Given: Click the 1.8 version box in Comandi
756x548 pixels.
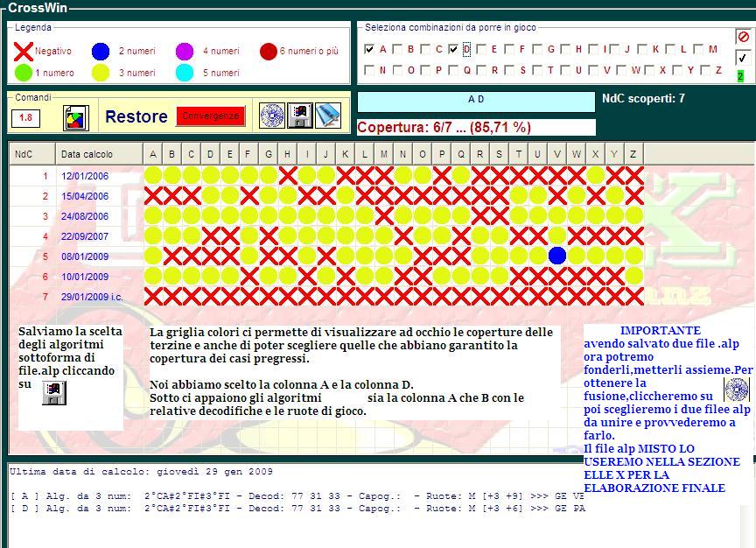Looking at the screenshot, I should click(x=25, y=117).
